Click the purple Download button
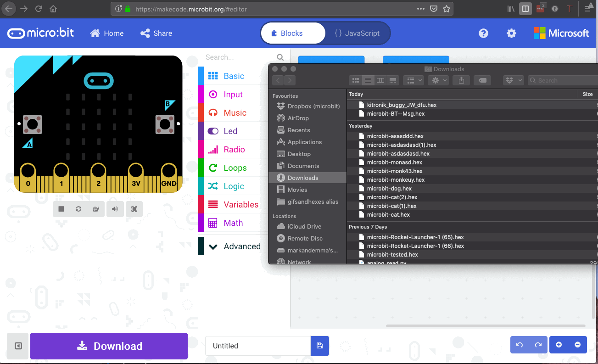The image size is (598, 364). (109, 346)
